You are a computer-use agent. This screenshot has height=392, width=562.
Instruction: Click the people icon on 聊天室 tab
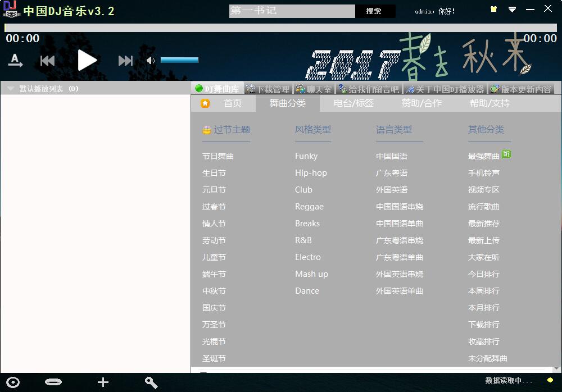tap(300, 89)
